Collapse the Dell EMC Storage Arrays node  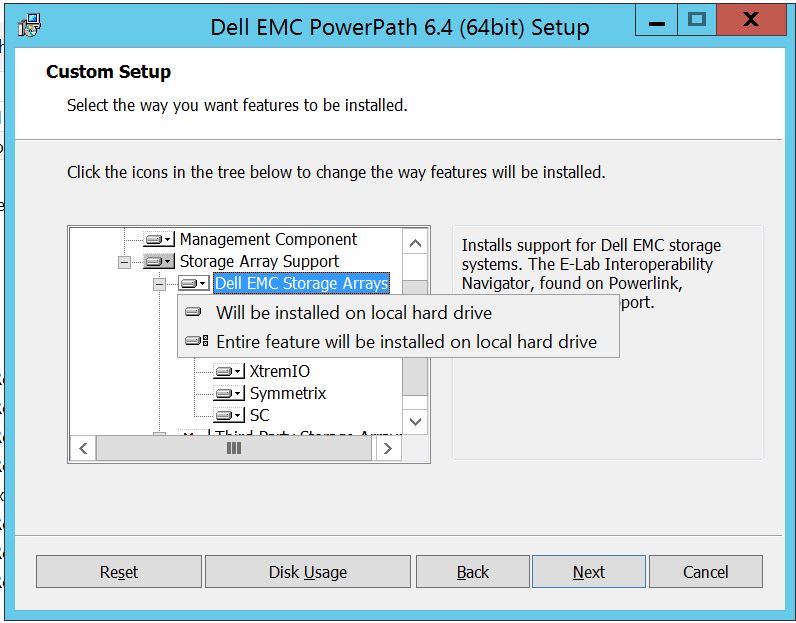159,284
